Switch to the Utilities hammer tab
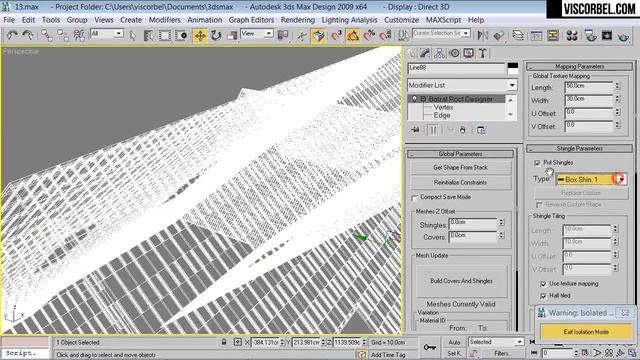Viewport: 640px width, 360px height. (x=482, y=53)
